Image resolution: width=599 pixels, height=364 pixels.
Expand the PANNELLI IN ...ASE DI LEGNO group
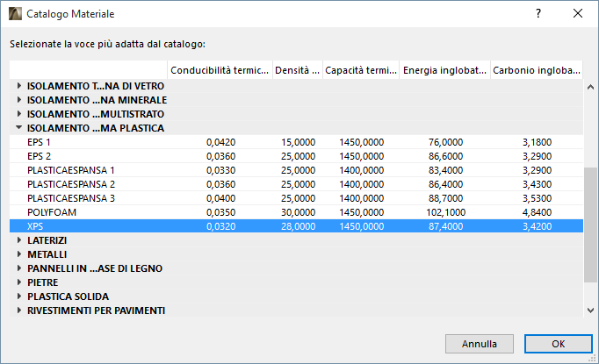coord(19,268)
